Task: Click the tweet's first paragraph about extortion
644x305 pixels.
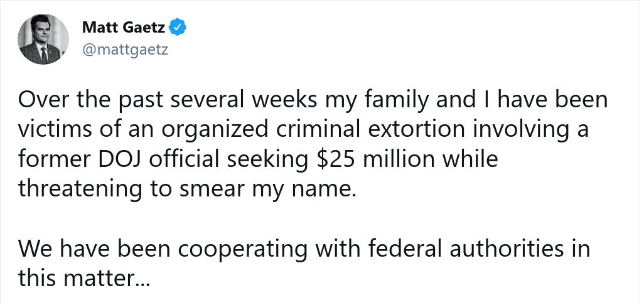Action: click(x=312, y=146)
